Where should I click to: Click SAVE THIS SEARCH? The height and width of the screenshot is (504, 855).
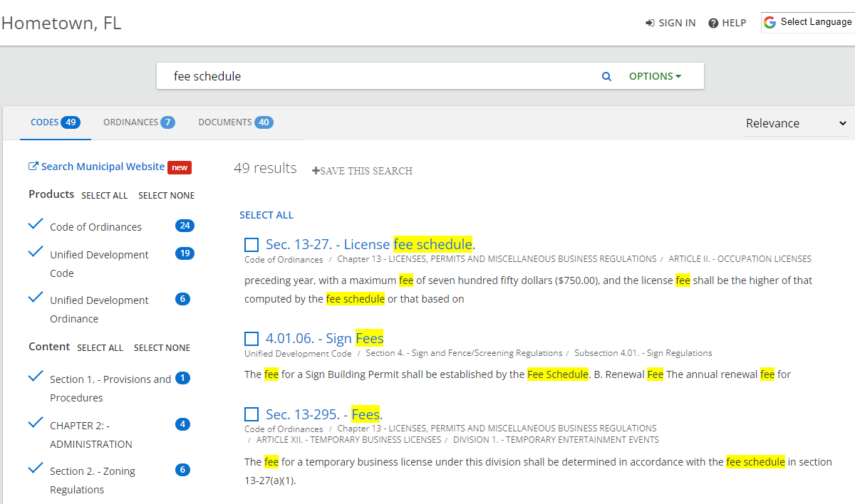(x=362, y=171)
